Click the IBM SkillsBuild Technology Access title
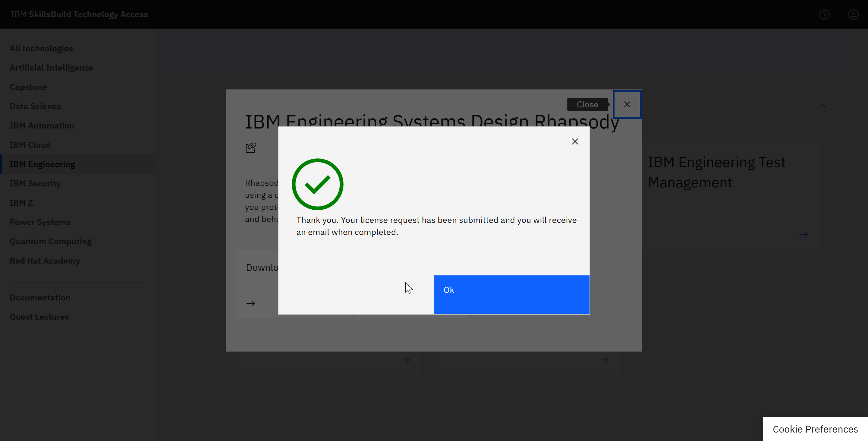868x441 pixels. click(x=79, y=14)
